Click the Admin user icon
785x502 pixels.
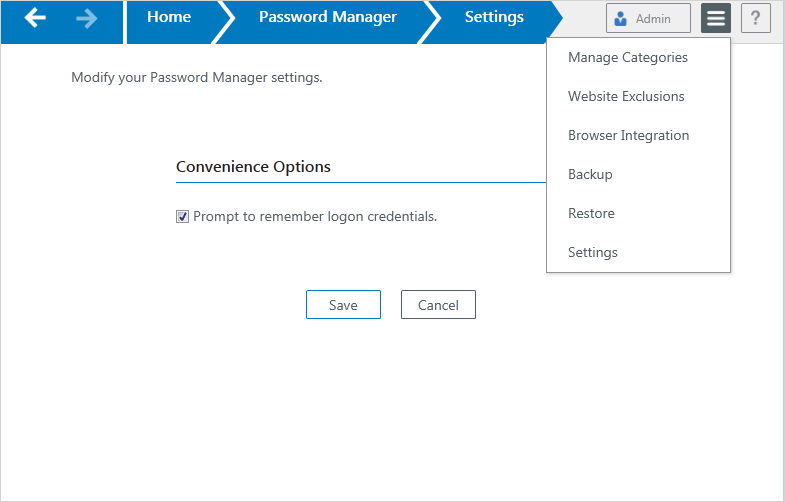[621, 19]
